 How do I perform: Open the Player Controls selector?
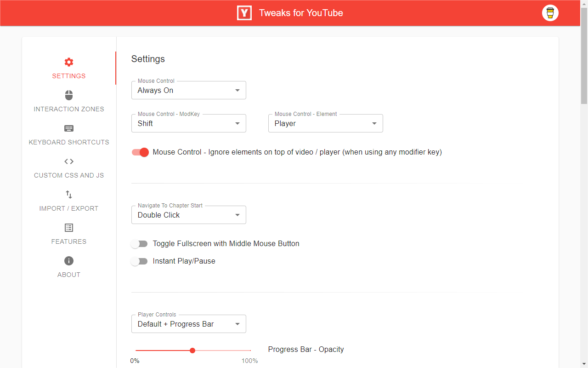188,323
